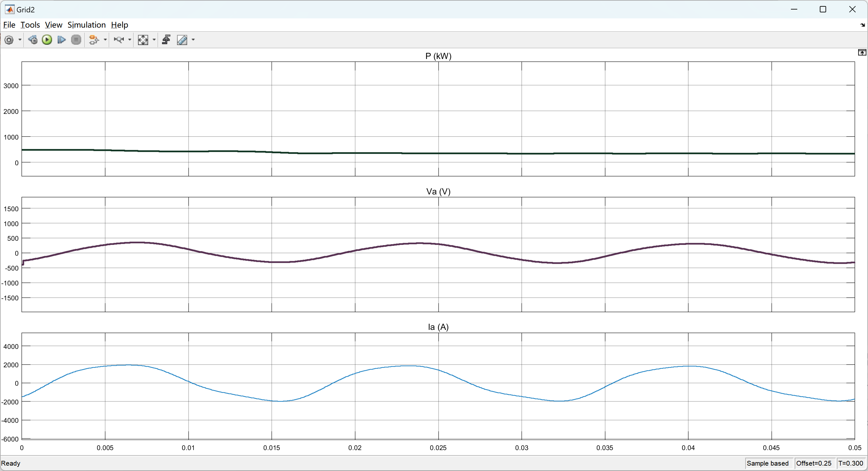The image size is (868, 471).
Task: Open scope Configuration Properties gear
Action: [x=9, y=40]
